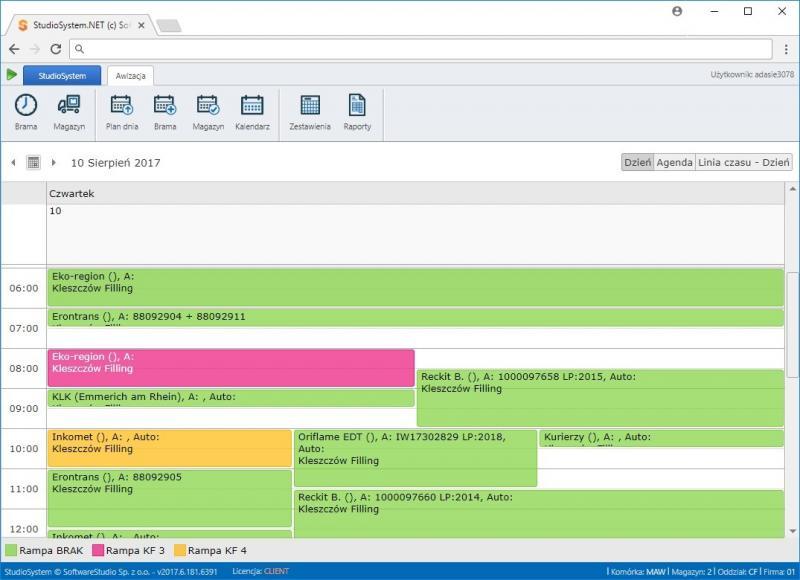This screenshot has height=580, width=800.
Task: Reload the page
Action: (56, 49)
